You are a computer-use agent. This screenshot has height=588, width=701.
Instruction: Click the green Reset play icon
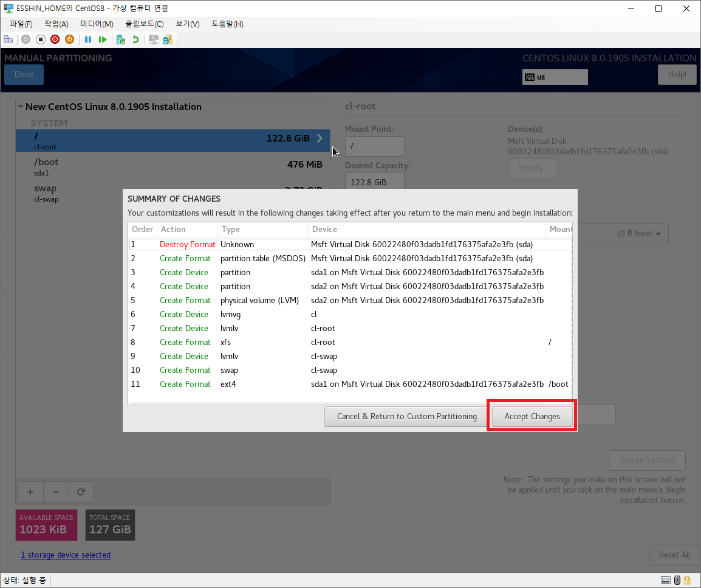103,39
